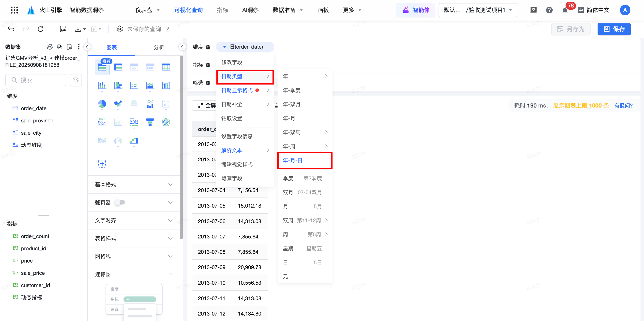Open the 有疑问? link
Image resolution: width=644 pixels, height=321 pixels.
pos(623,106)
